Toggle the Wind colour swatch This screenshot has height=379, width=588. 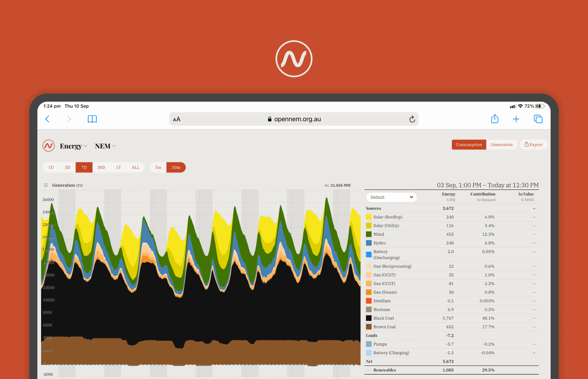coord(369,234)
